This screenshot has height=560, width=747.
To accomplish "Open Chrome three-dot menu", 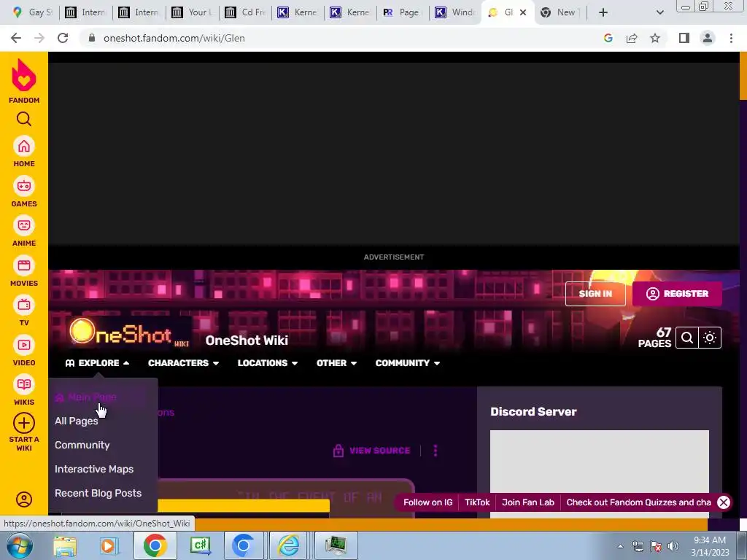I will [731, 38].
